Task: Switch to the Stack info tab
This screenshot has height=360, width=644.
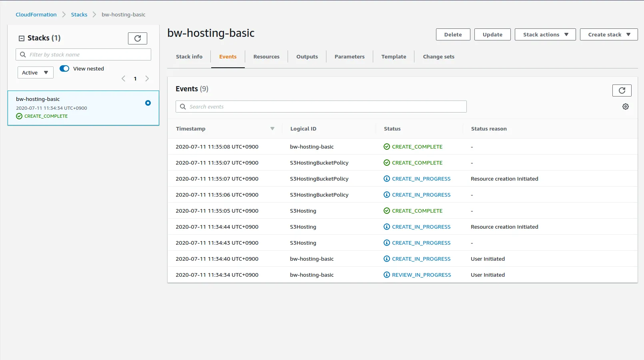Action: point(189,56)
